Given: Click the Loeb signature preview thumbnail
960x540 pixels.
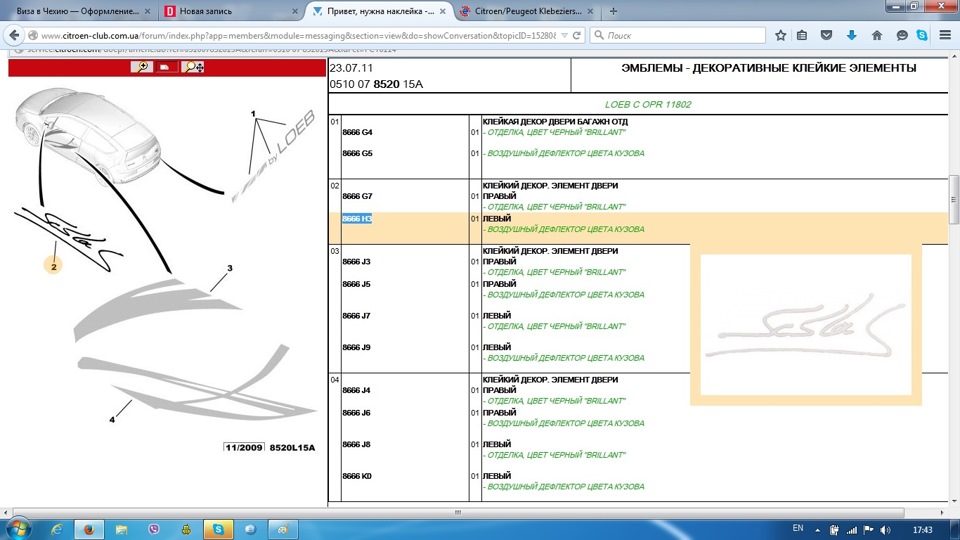Looking at the screenshot, I should coord(806,324).
